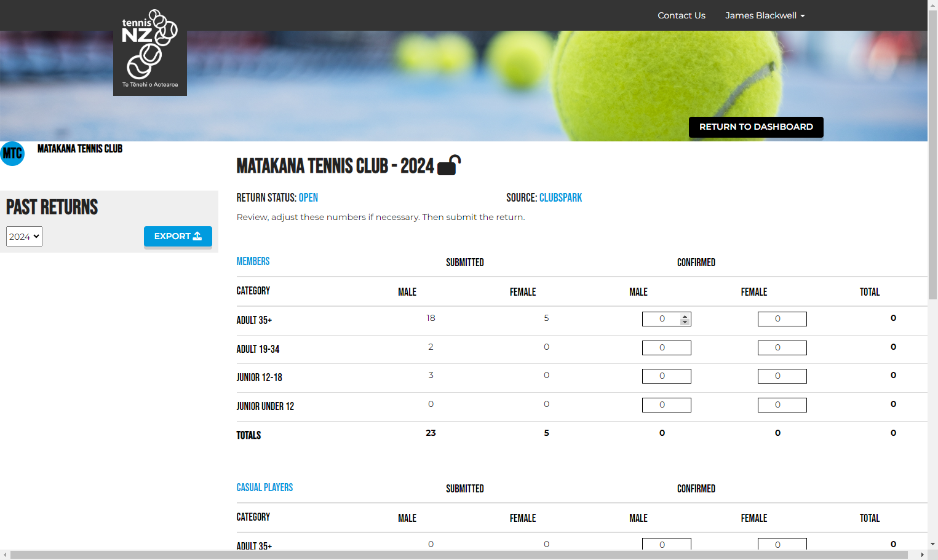Click the vertical page scrollbar
Viewport: 938px width, 560px height.
(x=932, y=154)
